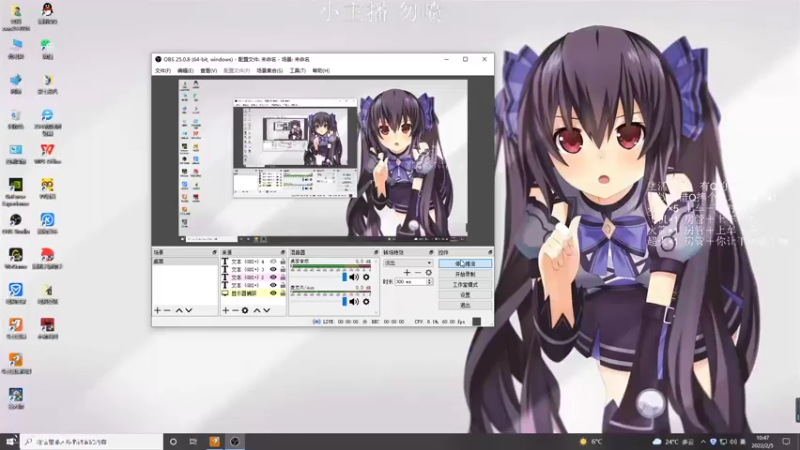Select the 显示器捕获 source row
The image size is (800, 450).
point(253,293)
